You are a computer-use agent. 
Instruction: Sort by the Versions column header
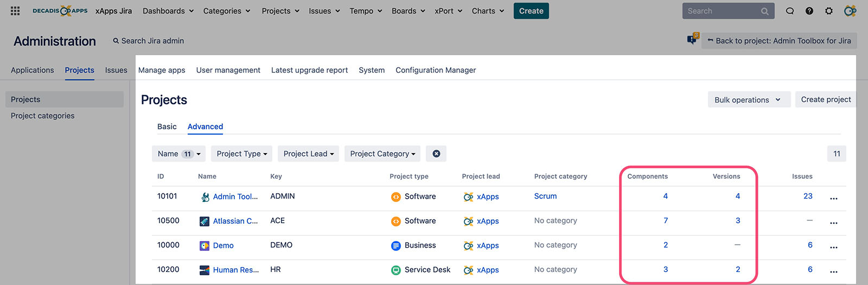(x=726, y=176)
